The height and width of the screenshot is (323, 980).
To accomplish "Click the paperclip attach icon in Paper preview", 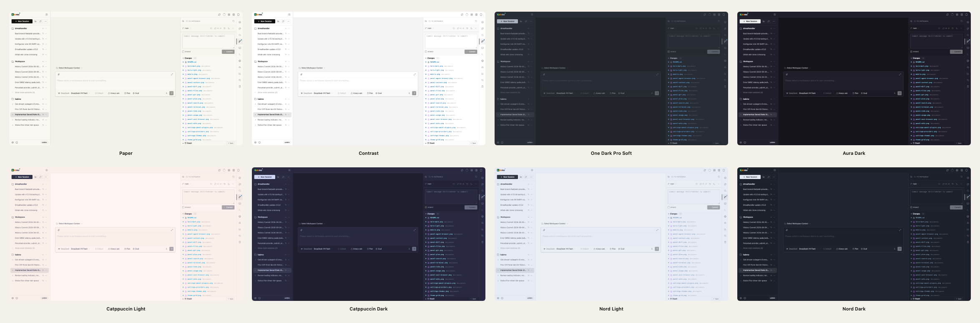I will [x=58, y=74].
